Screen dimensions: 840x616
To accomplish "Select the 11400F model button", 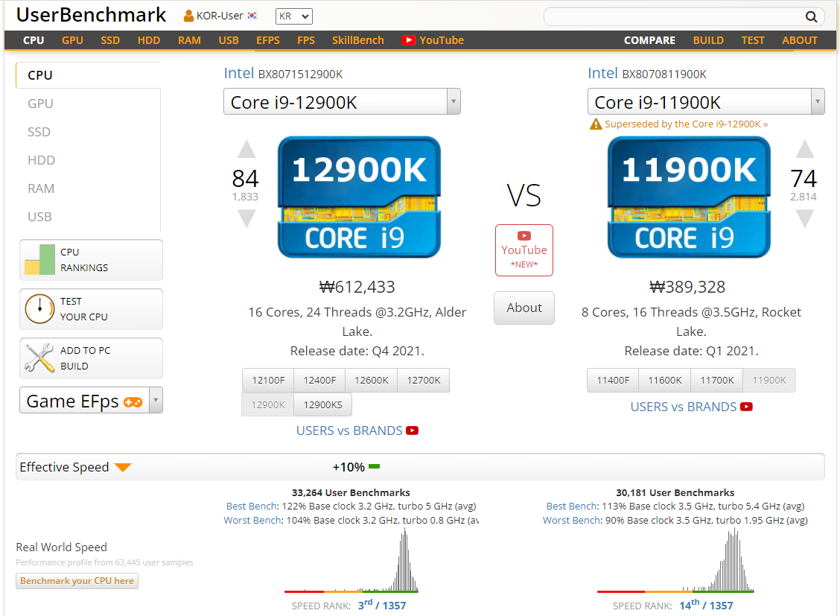I will point(613,381).
